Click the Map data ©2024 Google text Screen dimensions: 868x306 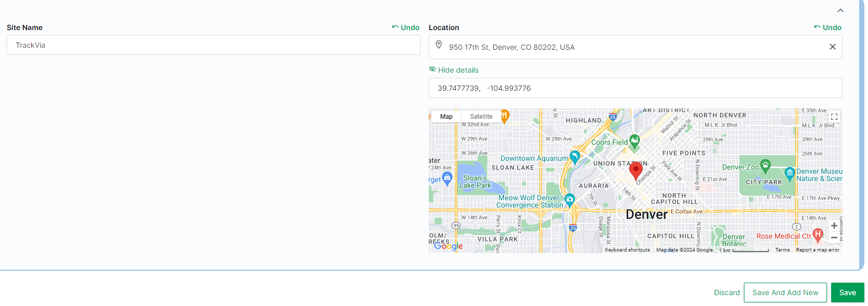684,250
